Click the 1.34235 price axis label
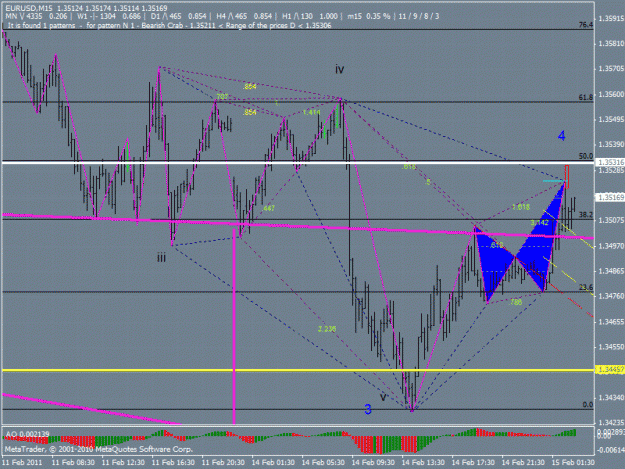This screenshot has height=469, width=625. (x=611, y=422)
